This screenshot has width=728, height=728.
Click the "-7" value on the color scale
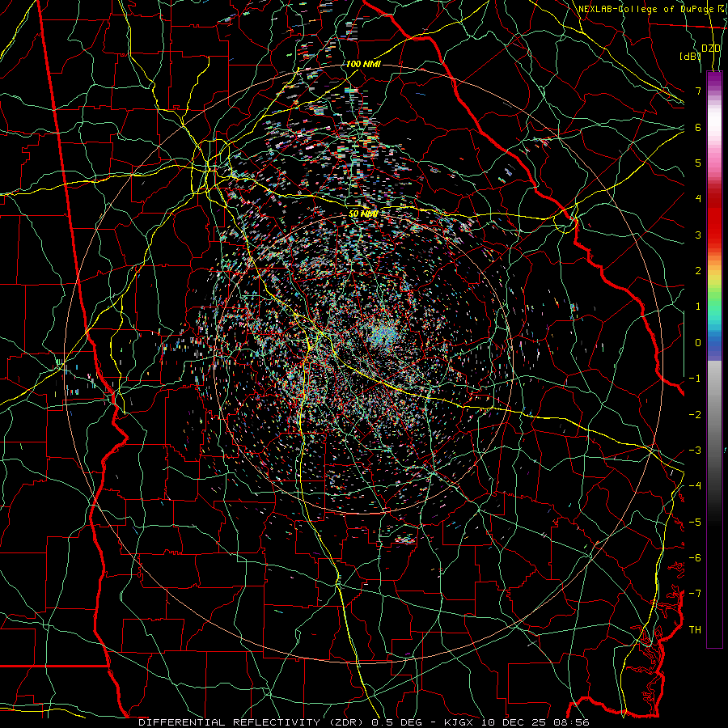(695, 594)
